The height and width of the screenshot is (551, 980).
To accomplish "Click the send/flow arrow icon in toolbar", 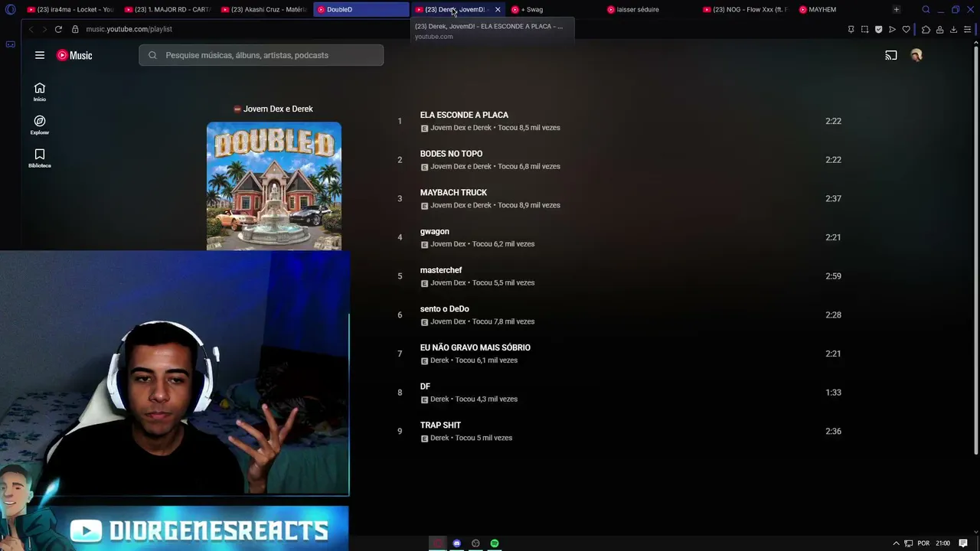I will (x=892, y=29).
